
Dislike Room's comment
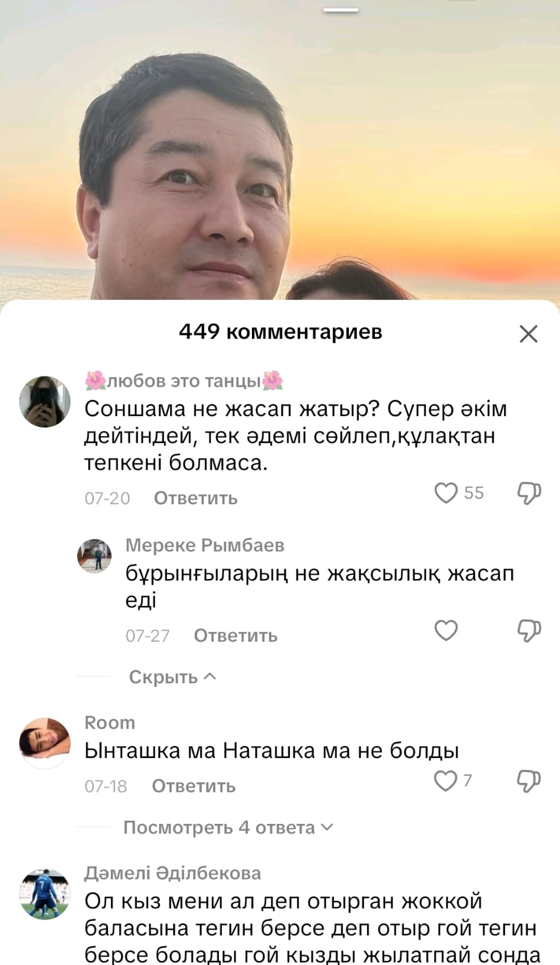coord(529,781)
